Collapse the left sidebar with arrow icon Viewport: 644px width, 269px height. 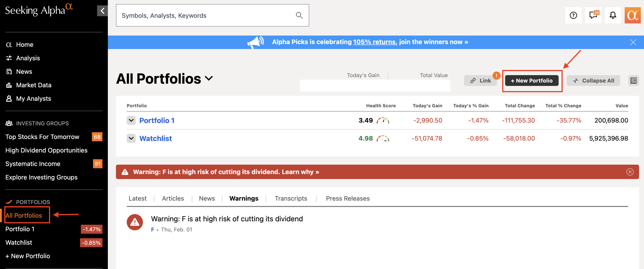[102, 11]
